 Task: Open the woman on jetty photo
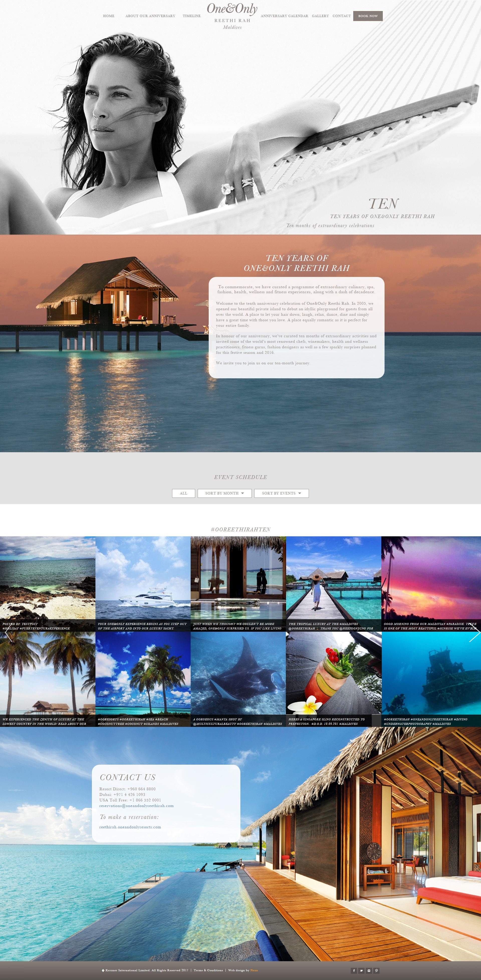click(334, 584)
